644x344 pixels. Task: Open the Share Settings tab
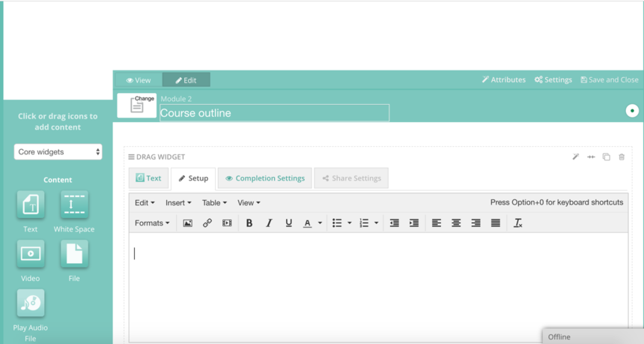click(351, 178)
